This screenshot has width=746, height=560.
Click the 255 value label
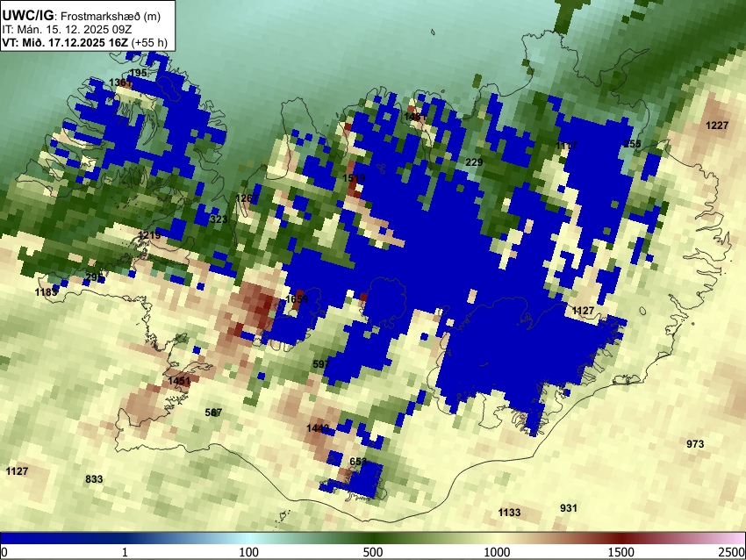pos(632,144)
